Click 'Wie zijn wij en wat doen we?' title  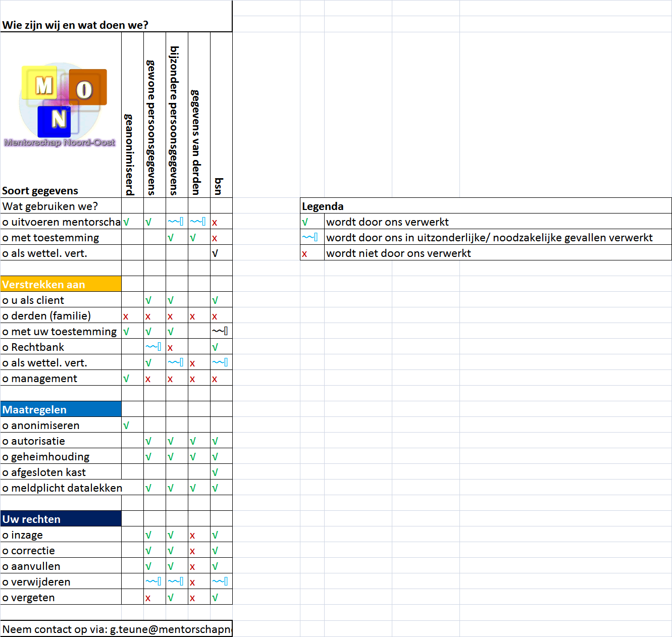pos(75,25)
